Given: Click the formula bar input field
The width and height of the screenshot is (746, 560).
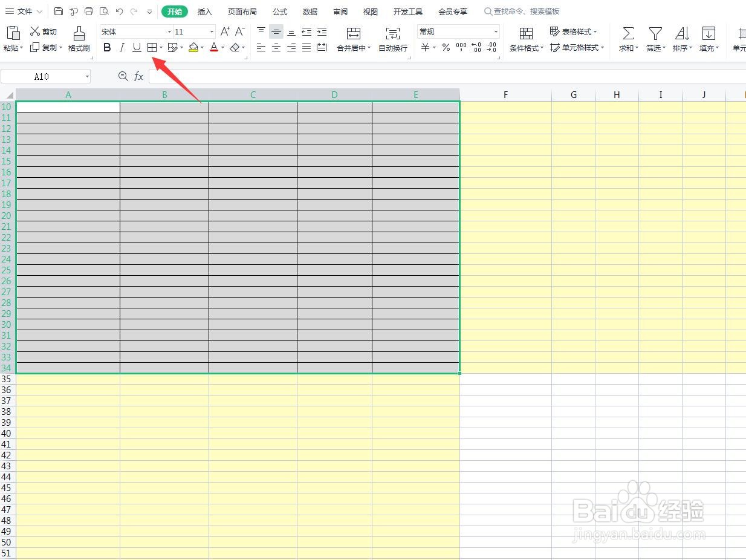Looking at the screenshot, I should (447, 76).
